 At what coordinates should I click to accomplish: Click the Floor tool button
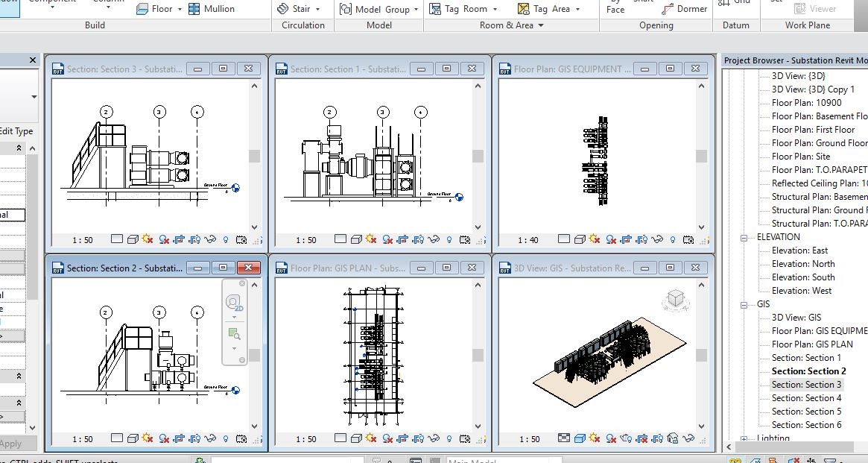[155, 9]
